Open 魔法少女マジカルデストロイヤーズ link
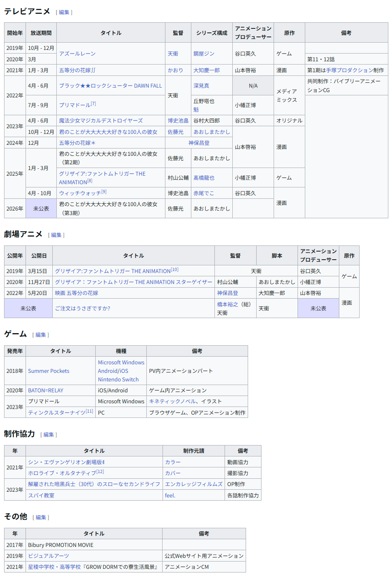 101,121
